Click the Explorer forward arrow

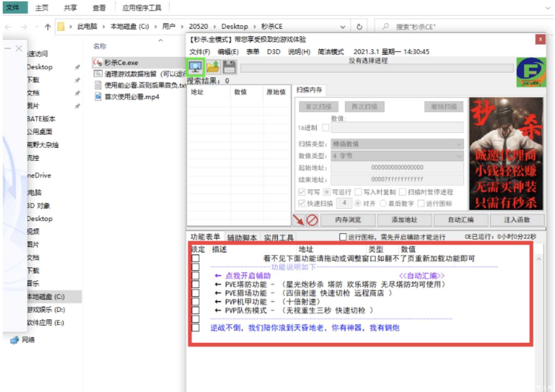pyautogui.click(x=24, y=27)
